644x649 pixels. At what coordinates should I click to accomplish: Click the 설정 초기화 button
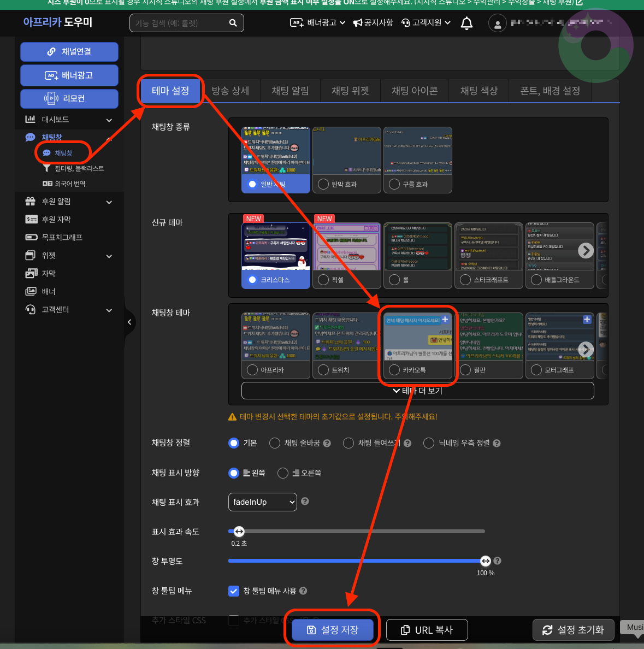573,629
